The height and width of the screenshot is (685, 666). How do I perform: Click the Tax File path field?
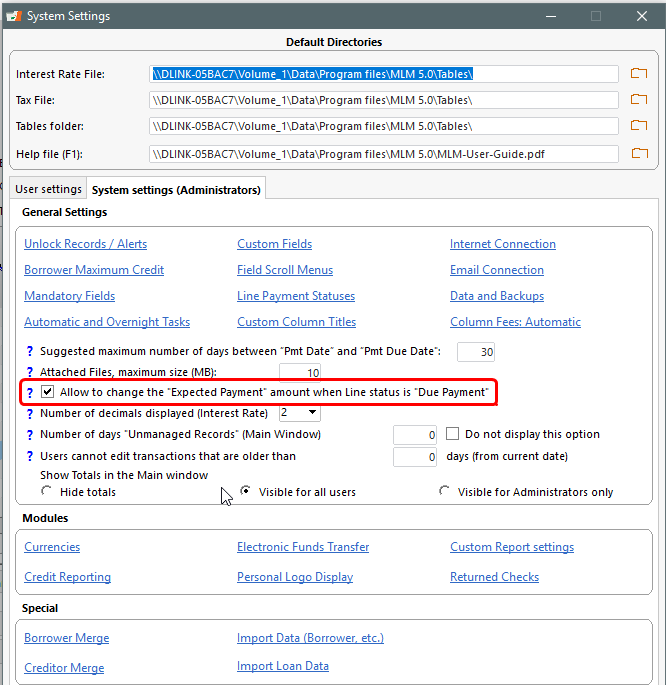pos(384,100)
